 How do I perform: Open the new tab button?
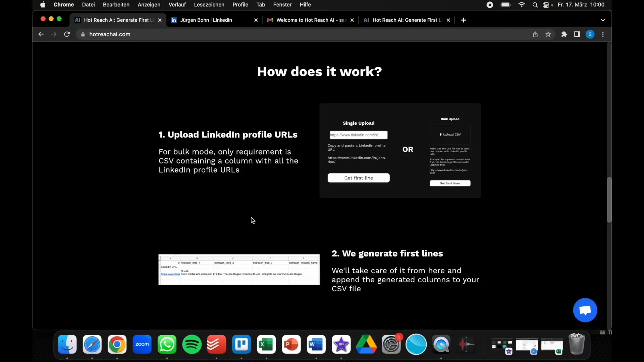click(x=463, y=20)
